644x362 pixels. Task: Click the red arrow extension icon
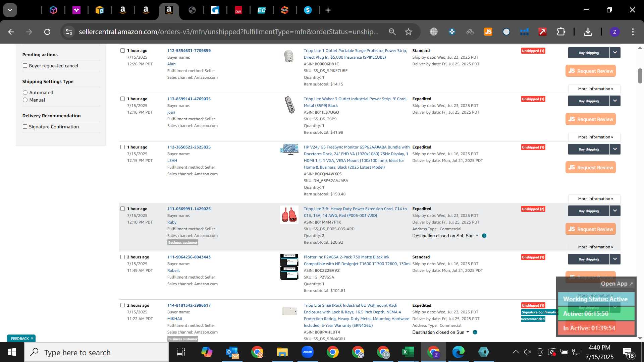(x=542, y=32)
